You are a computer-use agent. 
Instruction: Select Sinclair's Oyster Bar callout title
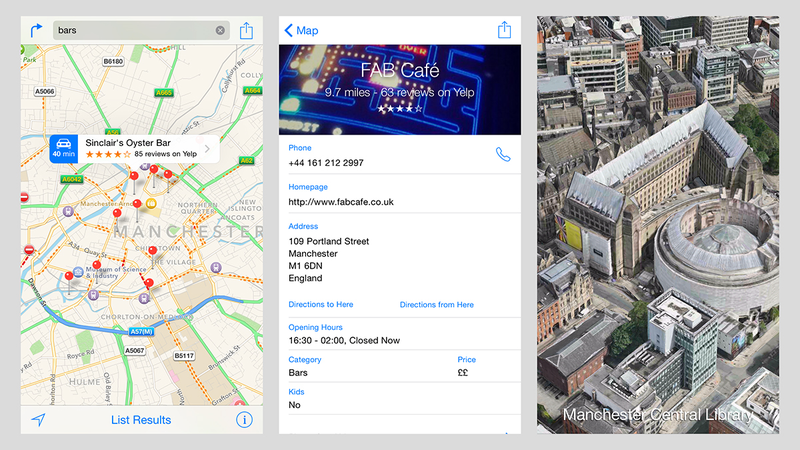point(128,143)
